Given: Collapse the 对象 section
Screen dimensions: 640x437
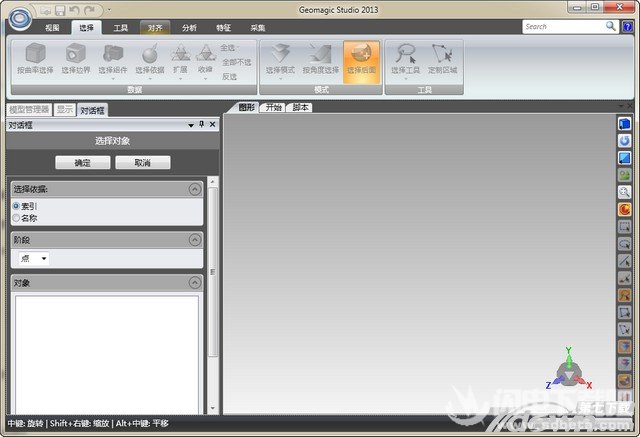Looking at the screenshot, I should coord(195,283).
